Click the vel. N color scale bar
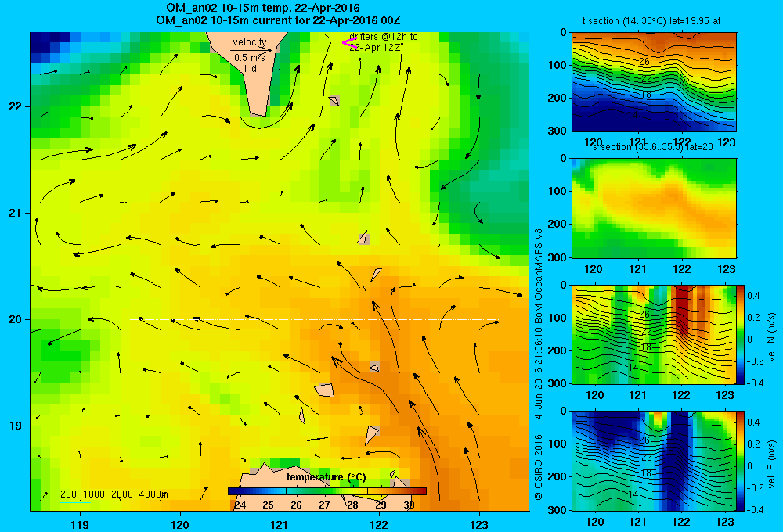The width and height of the screenshot is (783, 532). click(x=740, y=334)
